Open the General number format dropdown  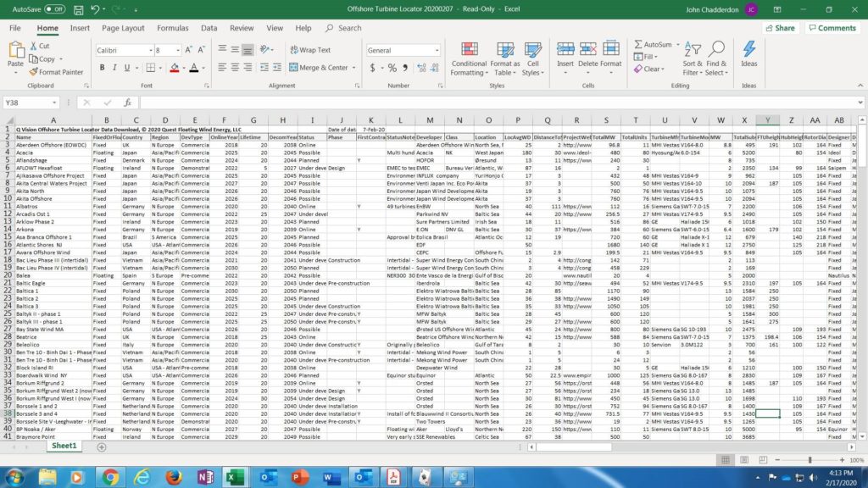click(437, 50)
